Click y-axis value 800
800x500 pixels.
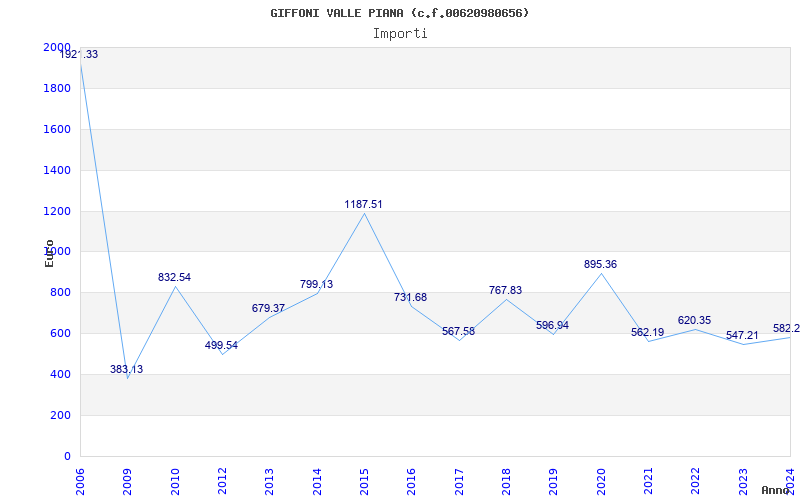coord(61,292)
